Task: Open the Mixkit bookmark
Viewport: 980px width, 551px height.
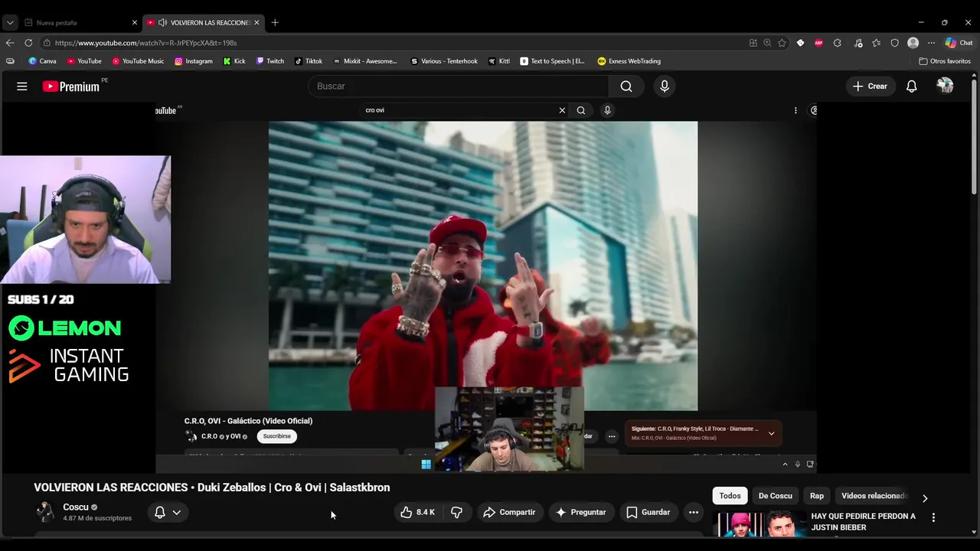Action: coord(365,61)
